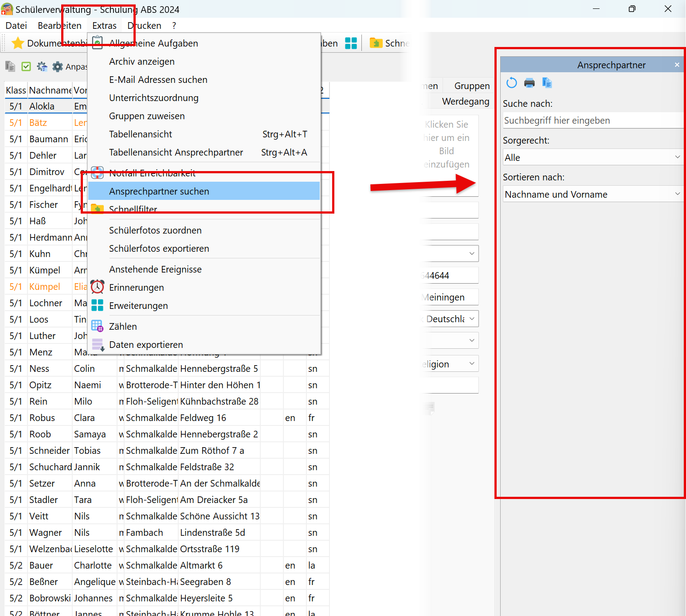Select E-Mail Adressen suchen
The width and height of the screenshot is (686, 616).
(x=204, y=79)
